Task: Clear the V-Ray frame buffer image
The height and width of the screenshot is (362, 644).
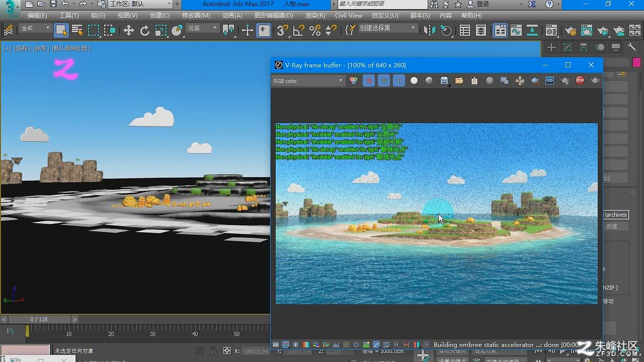Action: [490, 80]
